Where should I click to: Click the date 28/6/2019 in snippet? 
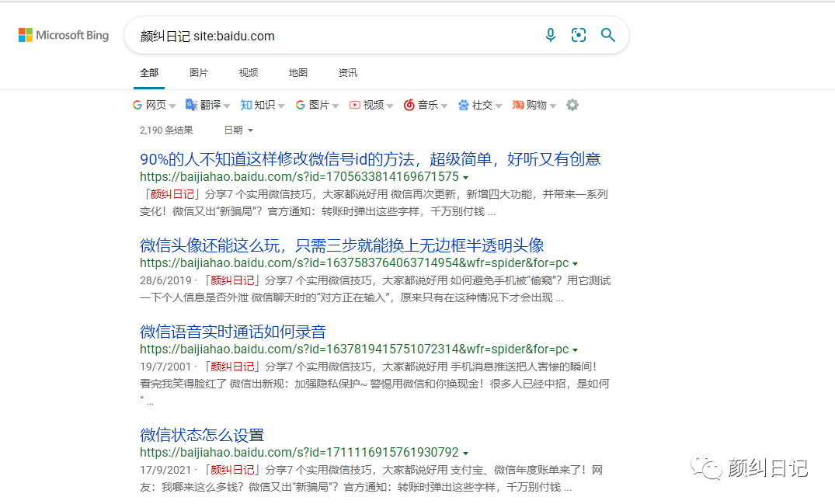tap(165, 280)
